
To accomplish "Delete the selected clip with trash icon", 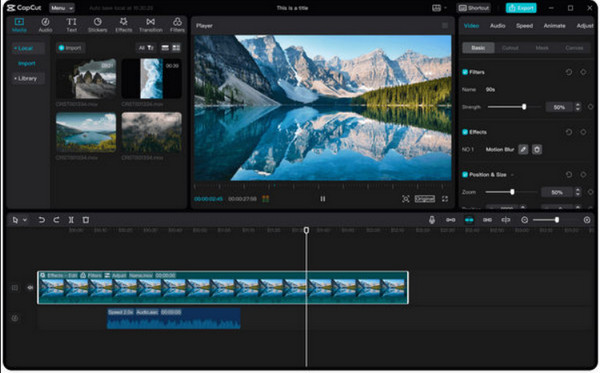I will [x=86, y=220].
